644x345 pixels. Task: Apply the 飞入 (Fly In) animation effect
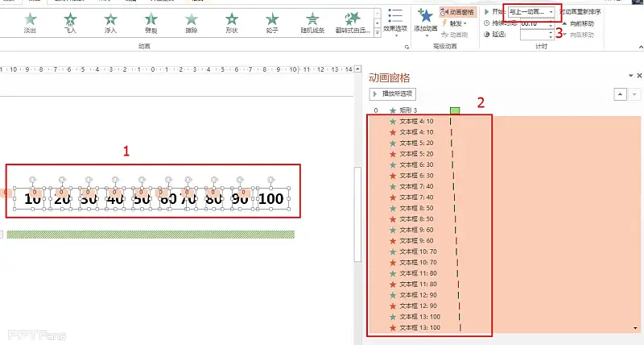[x=71, y=21]
